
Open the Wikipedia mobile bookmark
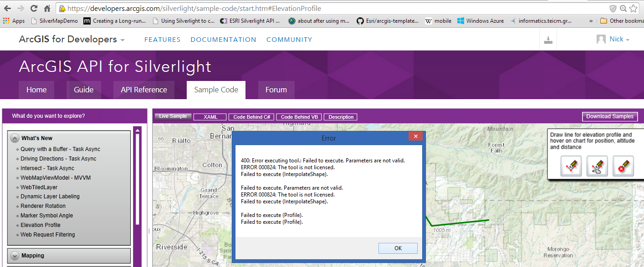pyautogui.click(x=438, y=20)
